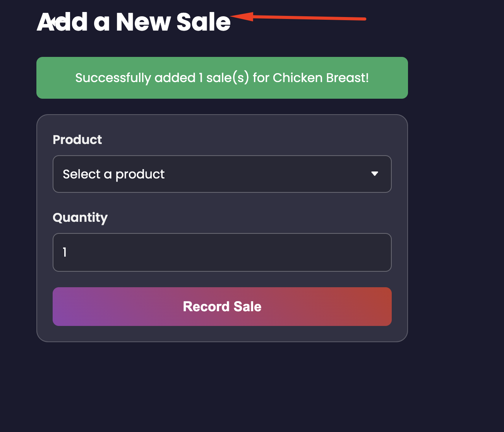Screen dimensions: 504x432
Task: Click the word 'Successfully' in the banner
Action: pos(113,78)
